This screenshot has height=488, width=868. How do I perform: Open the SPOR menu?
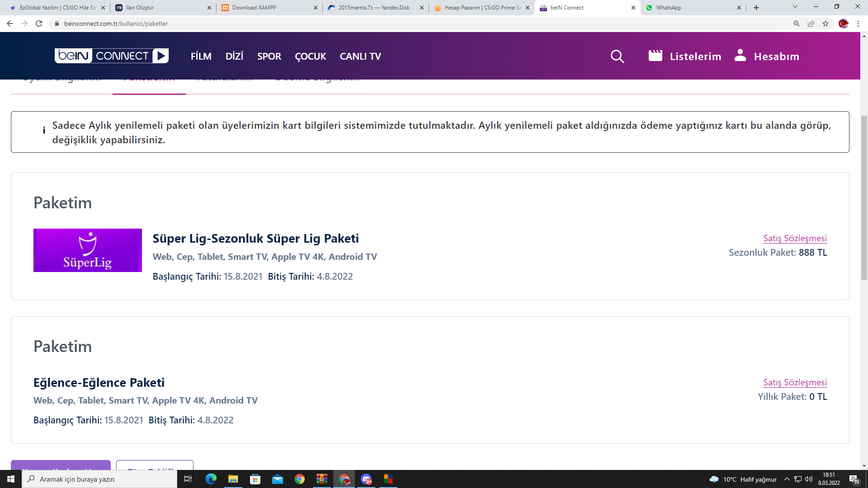269,56
